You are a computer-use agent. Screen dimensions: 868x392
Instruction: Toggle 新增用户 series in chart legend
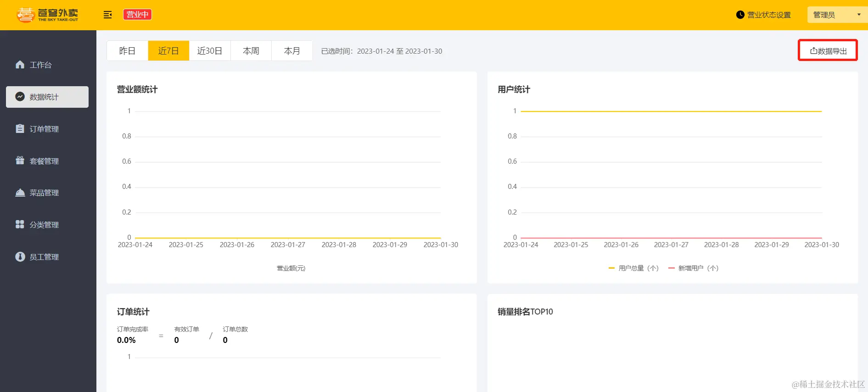[x=693, y=268]
